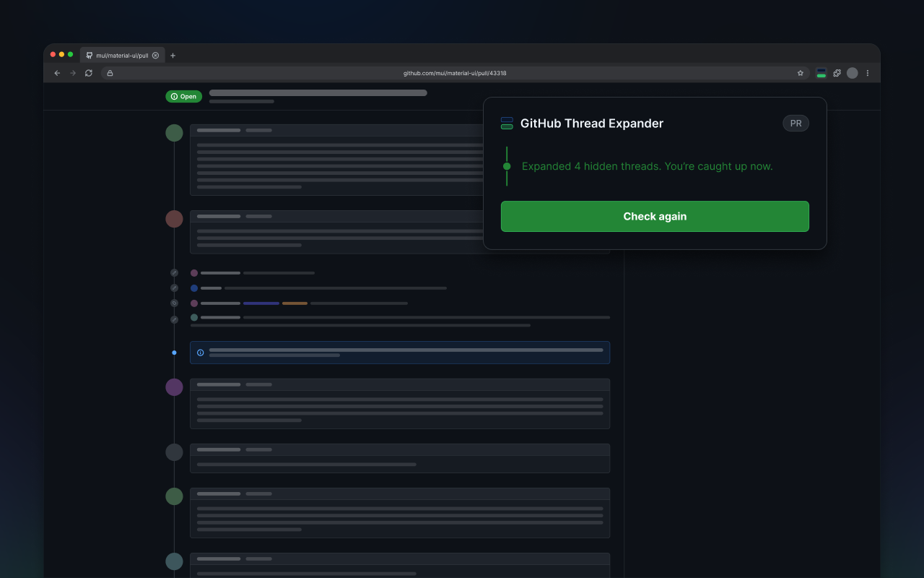Reload the page with the refresh icon
The height and width of the screenshot is (578, 924).
[89, 73]
